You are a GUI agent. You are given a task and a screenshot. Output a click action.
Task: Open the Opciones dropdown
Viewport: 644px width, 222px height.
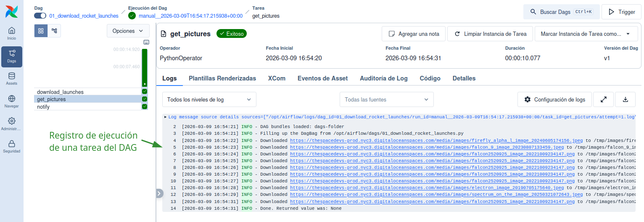(x=128, y=31)
